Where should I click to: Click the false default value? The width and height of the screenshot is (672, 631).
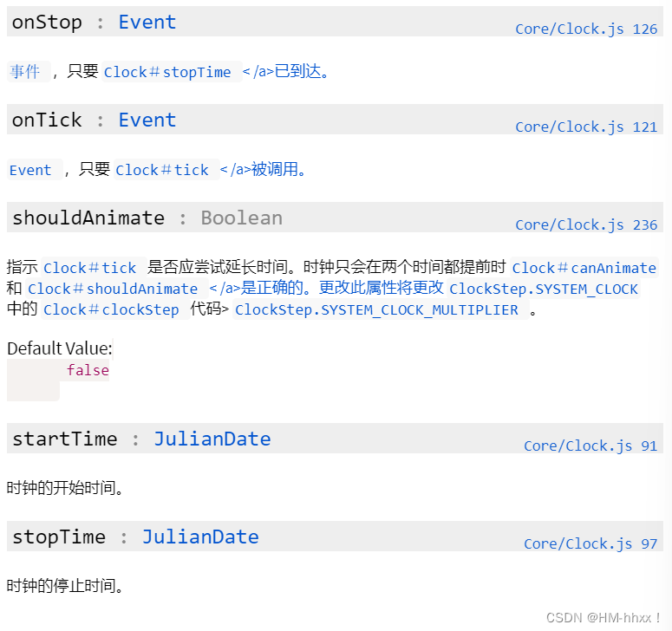(88, 370)
